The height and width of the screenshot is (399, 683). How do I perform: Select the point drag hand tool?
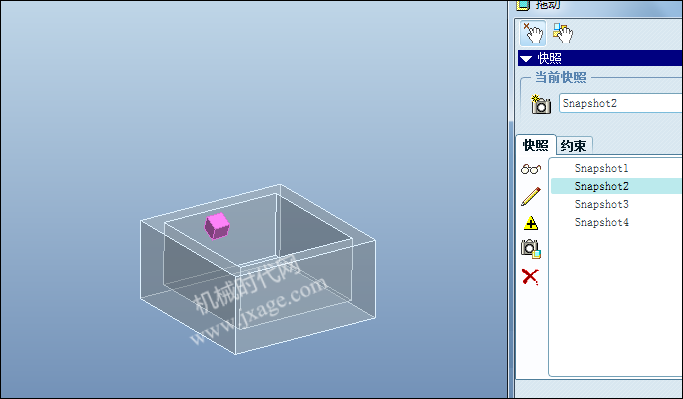533,33
